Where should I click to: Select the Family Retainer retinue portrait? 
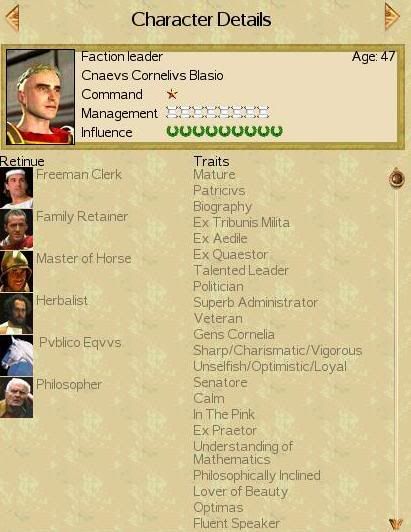click(x=16, y=229)
